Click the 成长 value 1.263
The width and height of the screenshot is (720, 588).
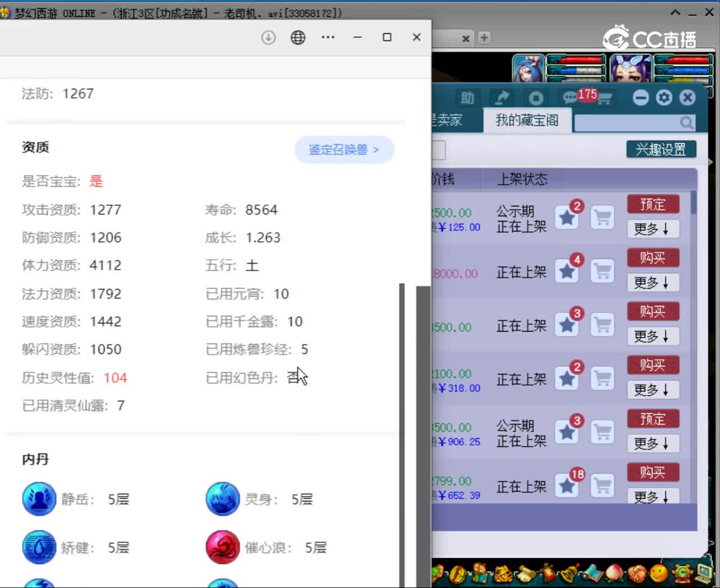(263, 237)
